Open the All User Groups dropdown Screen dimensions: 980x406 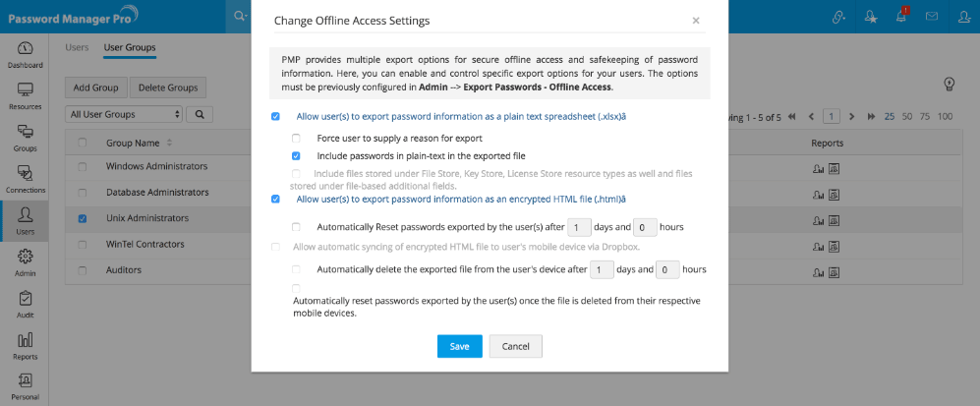124,115
